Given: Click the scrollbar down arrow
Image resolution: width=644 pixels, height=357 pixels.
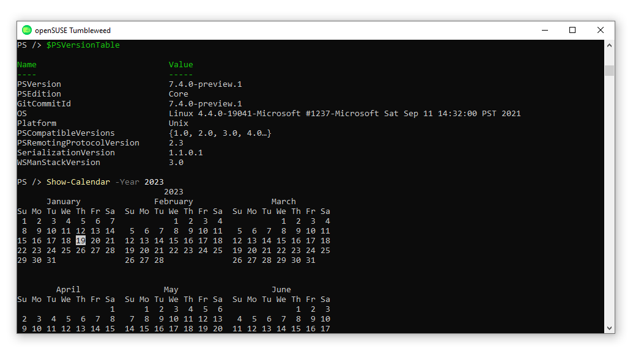Looking at the screenshot, I should [610, 328].
